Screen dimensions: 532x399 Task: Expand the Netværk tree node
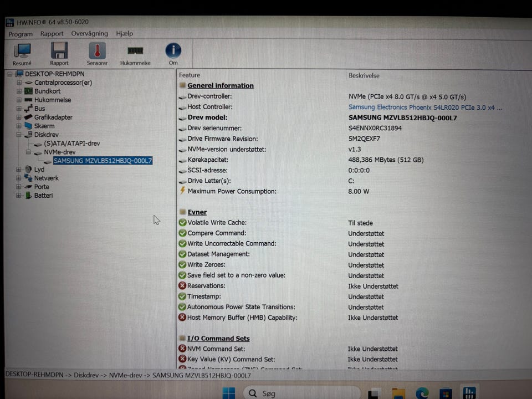(x=19, y=178)
